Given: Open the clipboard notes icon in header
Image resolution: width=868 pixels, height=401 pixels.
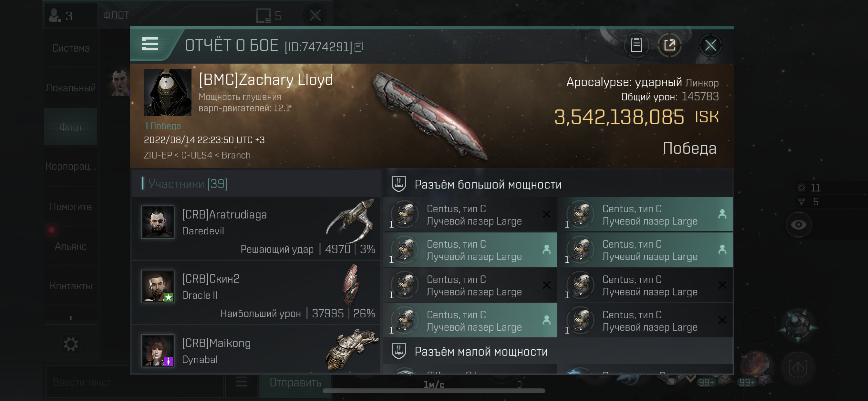Looking at the screenshot, I should [636, 45].
